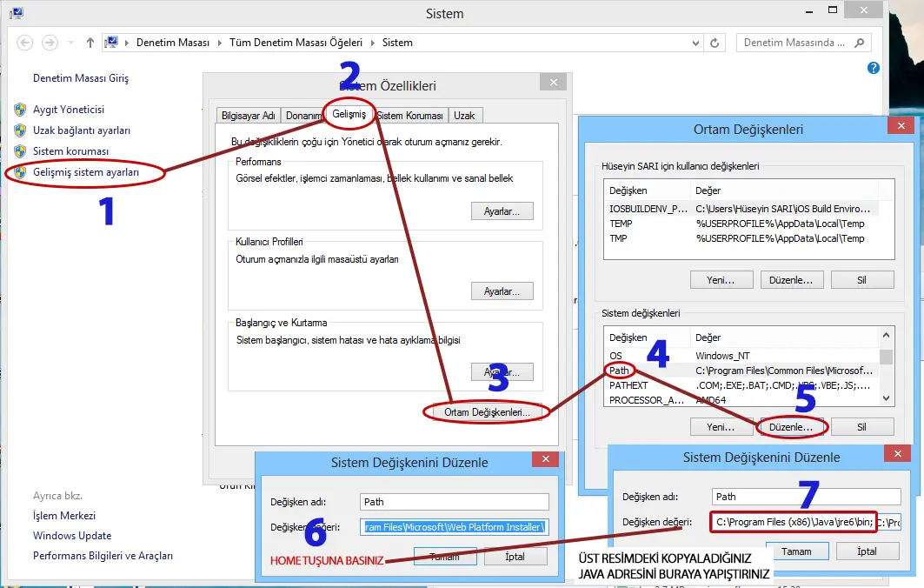This screenshot has width=924, height=588.
Task: Click the shield icon beside Sistem koruması
Action: click(20, 151)
